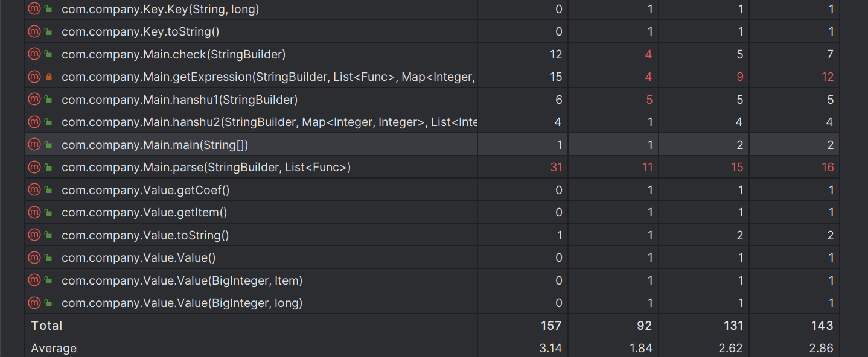Click the Total row label
Viewport: 868px width, 357px height.
pyautogui.click(x=47, y=326)
